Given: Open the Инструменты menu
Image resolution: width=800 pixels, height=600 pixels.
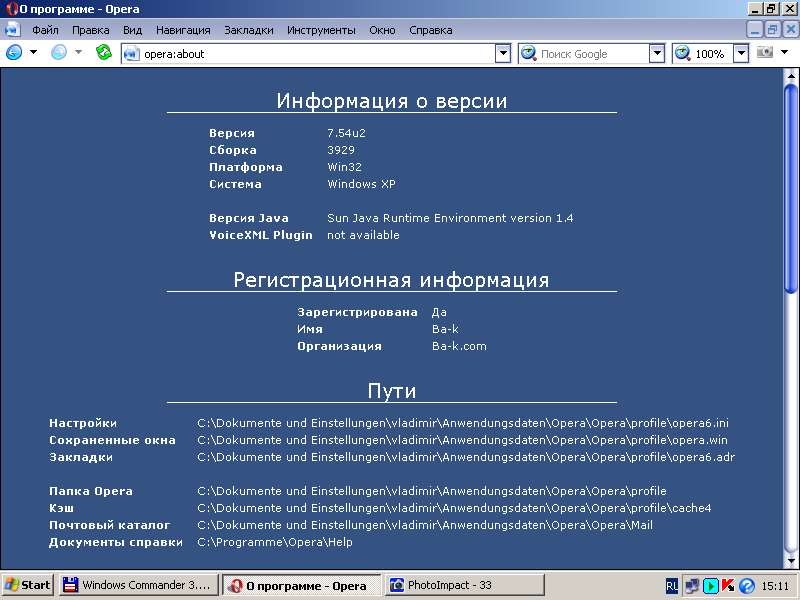Looking at the screenshot, I should [x=321, y=30].
